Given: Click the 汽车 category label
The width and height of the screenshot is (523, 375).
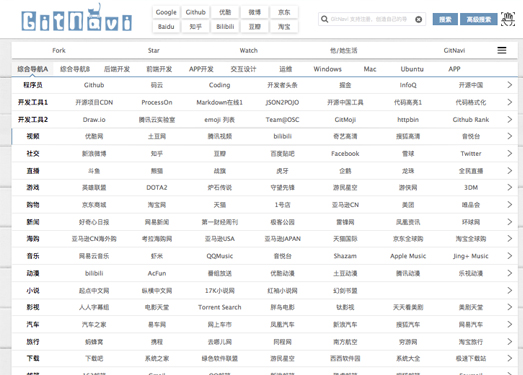Looking at the screenshot, I should 33,324.
